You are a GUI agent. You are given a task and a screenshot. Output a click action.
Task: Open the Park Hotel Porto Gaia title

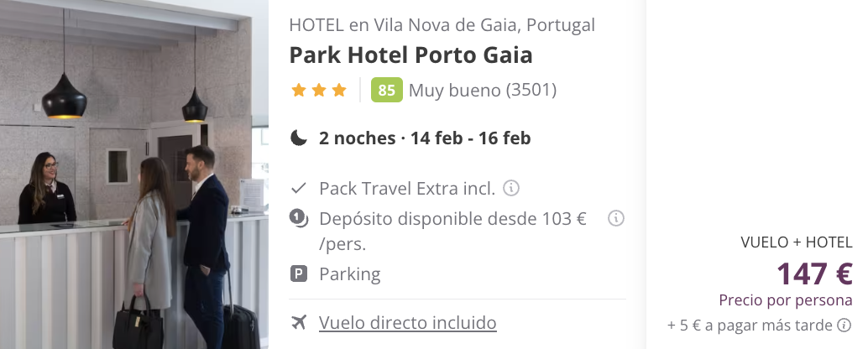click(410, 55)
